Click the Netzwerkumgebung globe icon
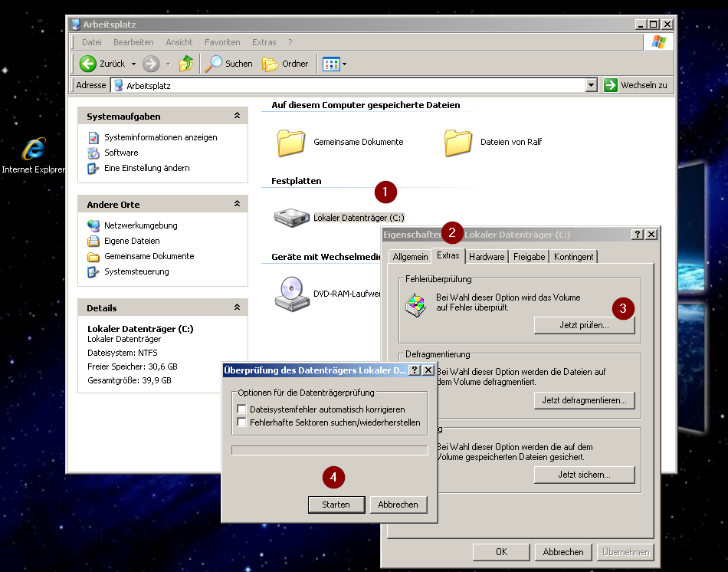Image resolution: width=728 pixels, height=572 pixels. [x=93, y=226]
